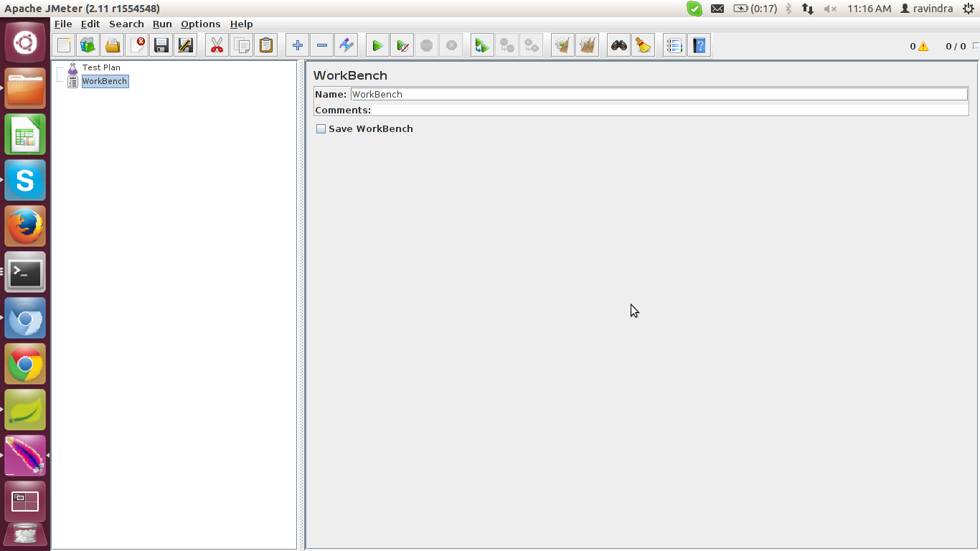
Task: Open the network connections indicator
Action: [808, 9]
